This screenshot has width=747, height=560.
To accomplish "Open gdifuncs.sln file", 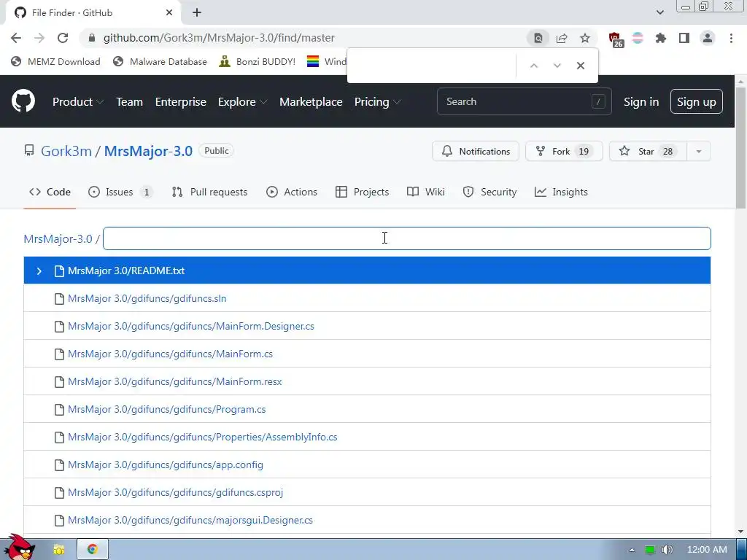I will (147, 298).
